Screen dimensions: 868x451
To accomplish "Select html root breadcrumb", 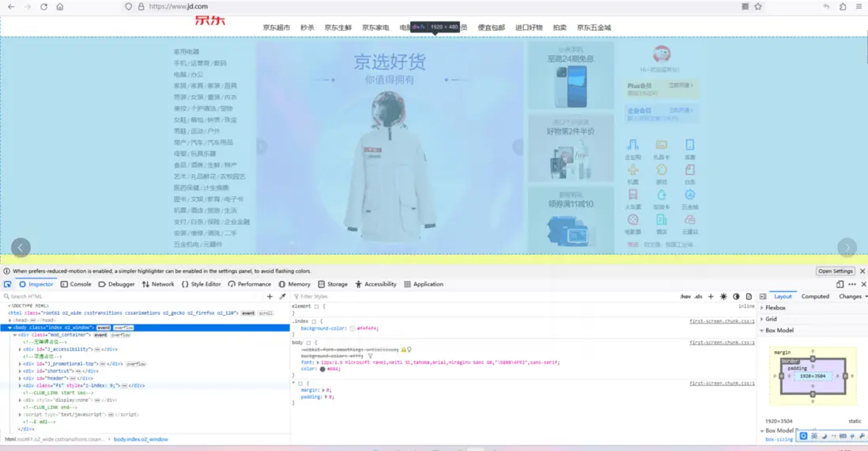I will click(x=54, y=439).
